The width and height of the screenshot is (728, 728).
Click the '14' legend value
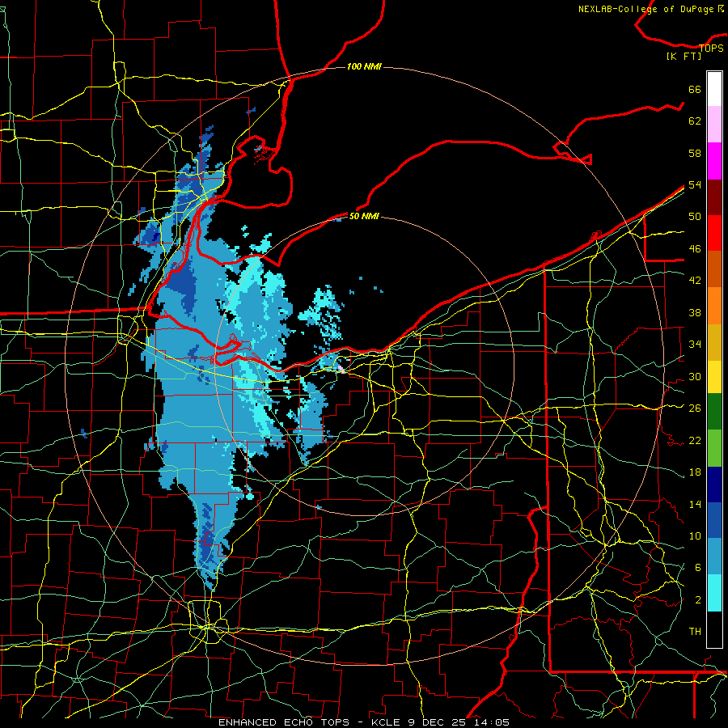tap(695, 504)
